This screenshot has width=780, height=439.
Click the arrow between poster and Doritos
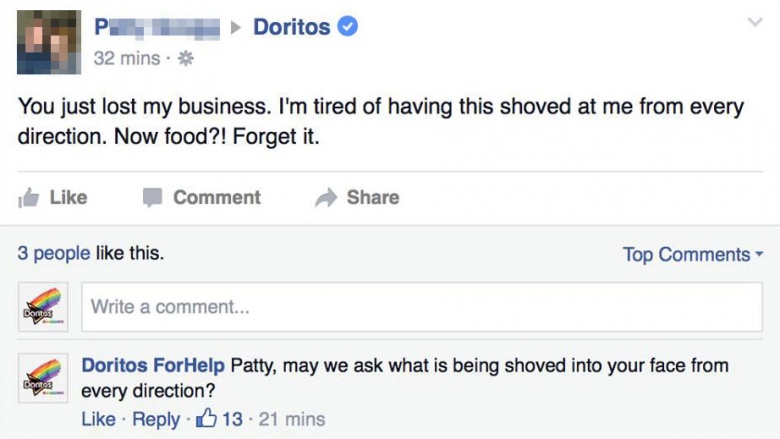[x=236, y=27]
